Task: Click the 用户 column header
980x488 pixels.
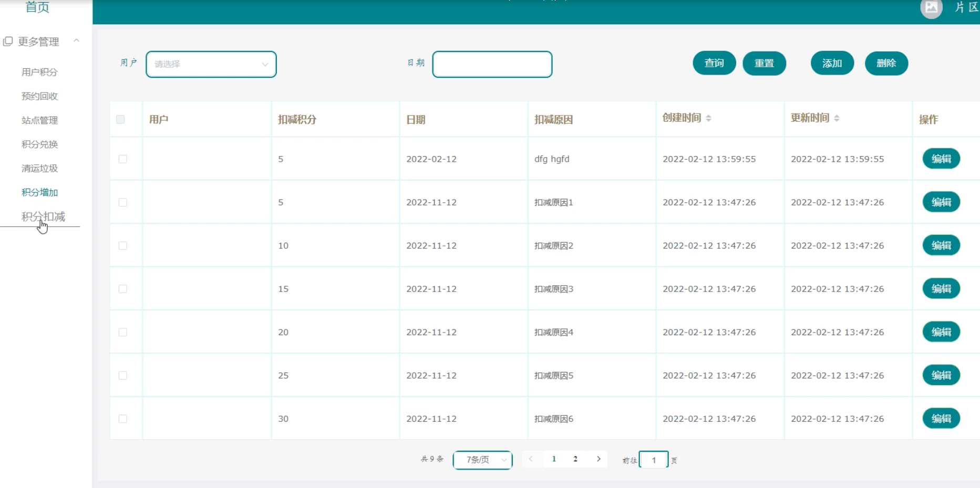Action: click(x=159, y=119)
